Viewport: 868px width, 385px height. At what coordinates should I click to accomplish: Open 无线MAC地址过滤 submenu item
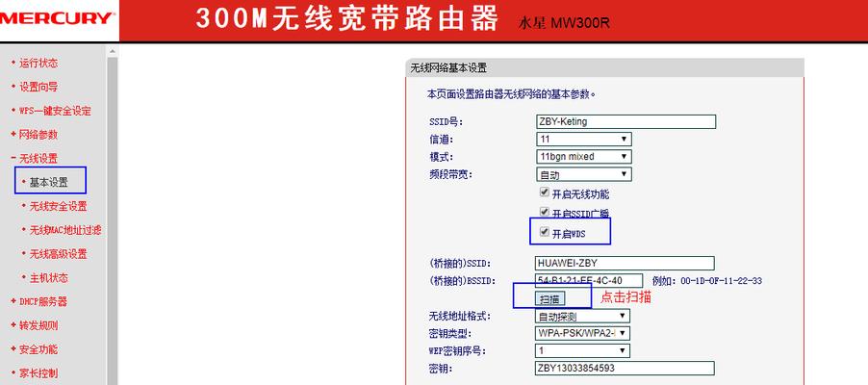click(x=65, y=230)
